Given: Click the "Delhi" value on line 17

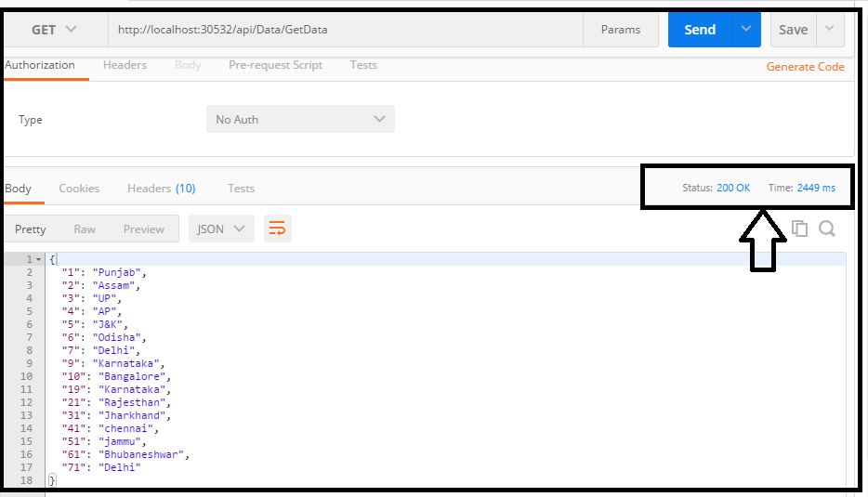Looking at the screenshot, I should 120,467.
